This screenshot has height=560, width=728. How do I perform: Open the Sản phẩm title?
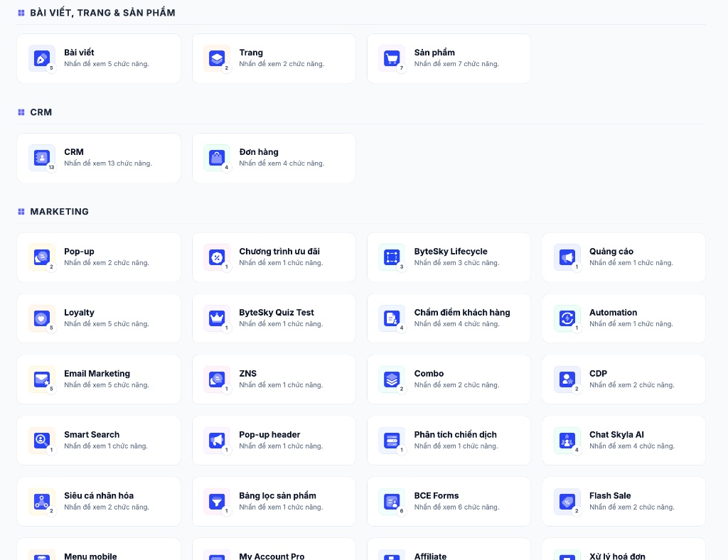434,53
